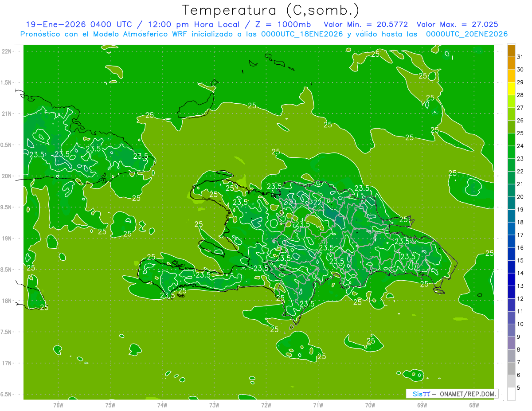Click the colorbar scale label "10"
This screenshot has height=411, width=532.
click(x=520, y=324)
